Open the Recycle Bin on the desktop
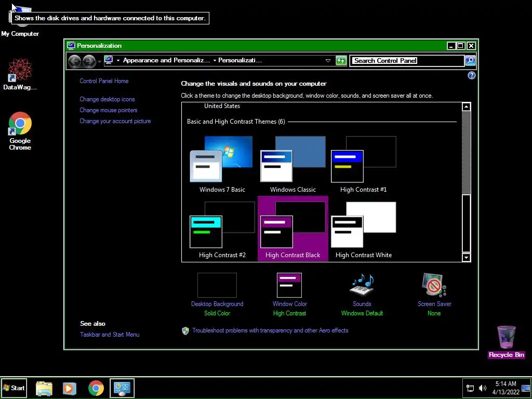 click(x=506, y=342)
